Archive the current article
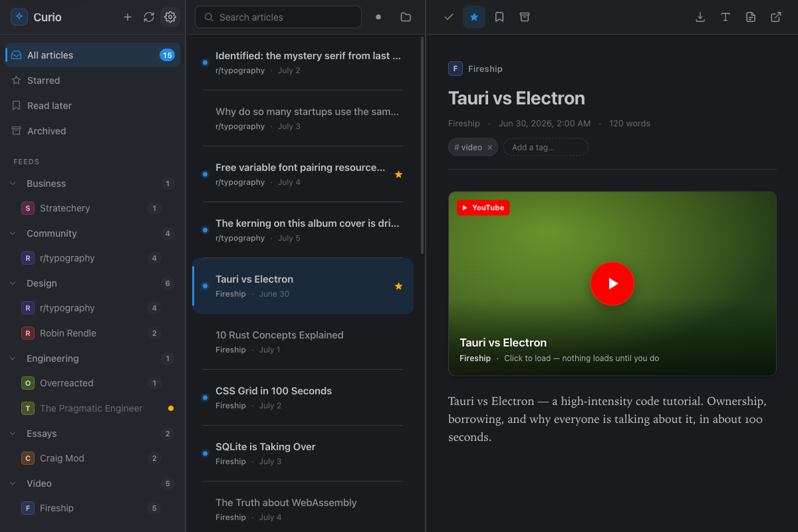Screen dimensions: 798x532 pos(525,17)
